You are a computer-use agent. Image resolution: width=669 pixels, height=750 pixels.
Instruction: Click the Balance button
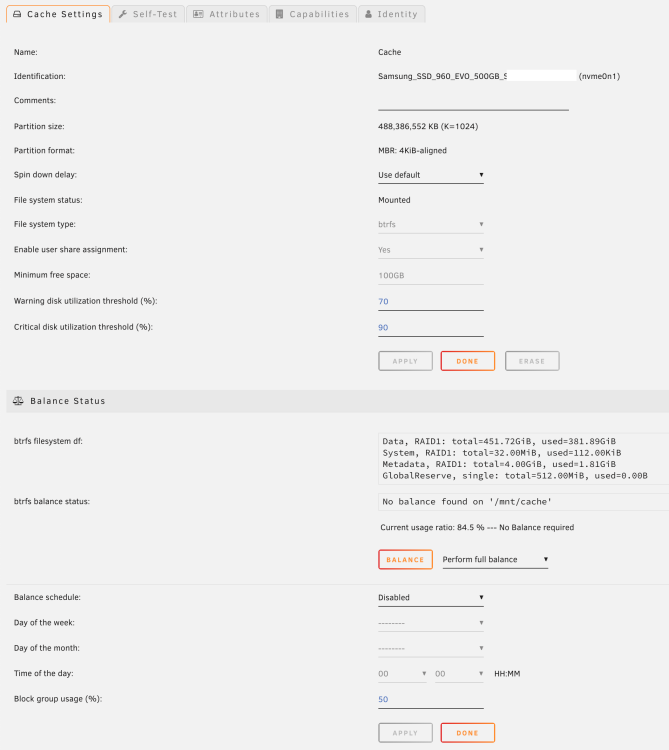click(406, 560)
